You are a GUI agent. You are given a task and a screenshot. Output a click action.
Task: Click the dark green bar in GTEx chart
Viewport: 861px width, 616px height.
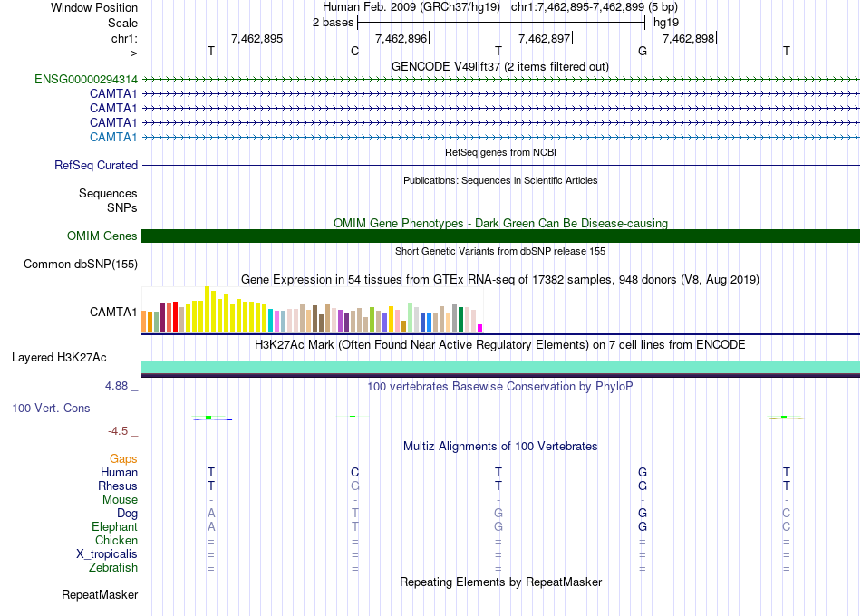point(460,320)
